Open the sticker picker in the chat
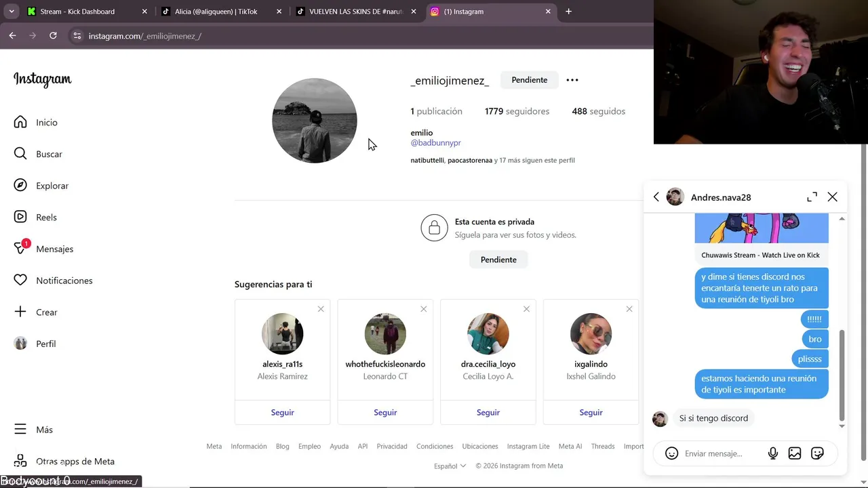 (x=817, y=453)
